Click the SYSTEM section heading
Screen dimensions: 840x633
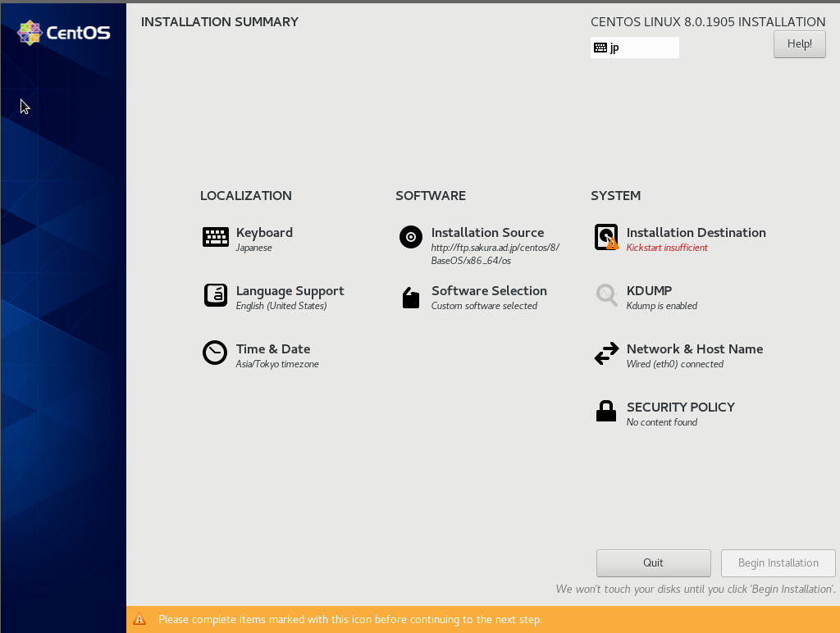pyautogui.click(x=615, y=195)
